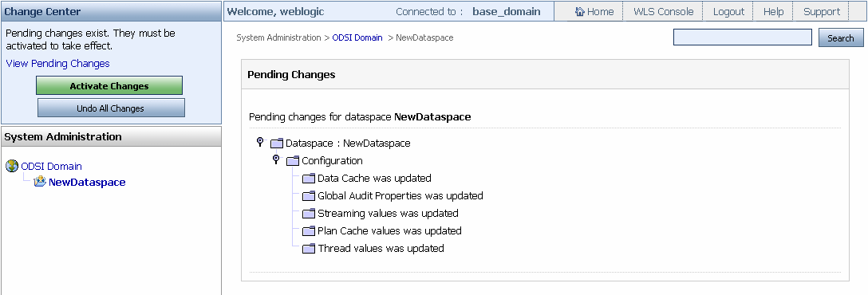Screen dimensions: 868x295
Task: Click 'System Administration' breadcrumb text
Action: pyautogui.click(x=278, y=37)
